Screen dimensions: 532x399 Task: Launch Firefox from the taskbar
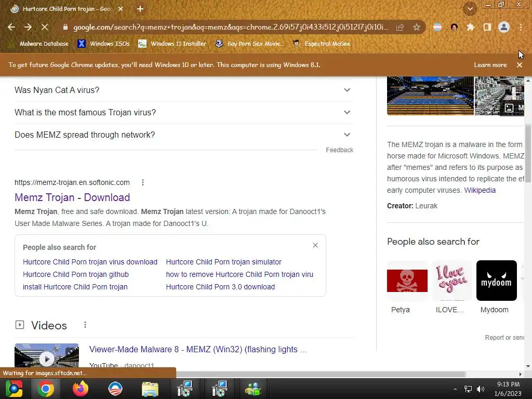81,389
